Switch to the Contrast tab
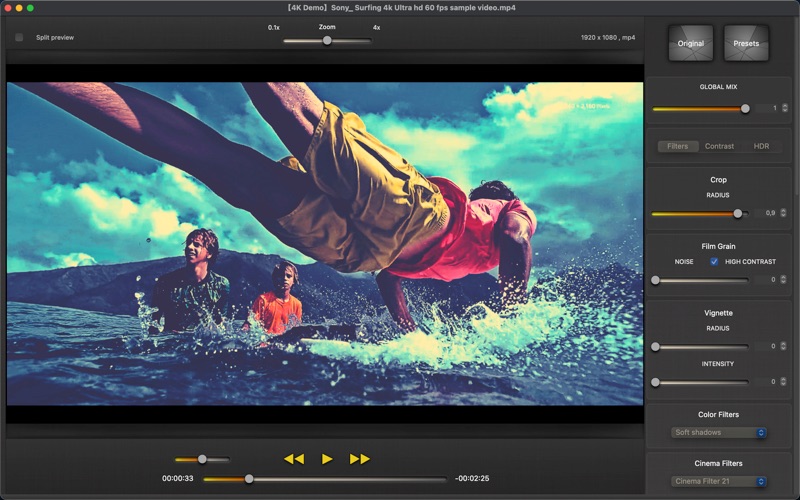800x500 pixels. [x=719, y=146]
